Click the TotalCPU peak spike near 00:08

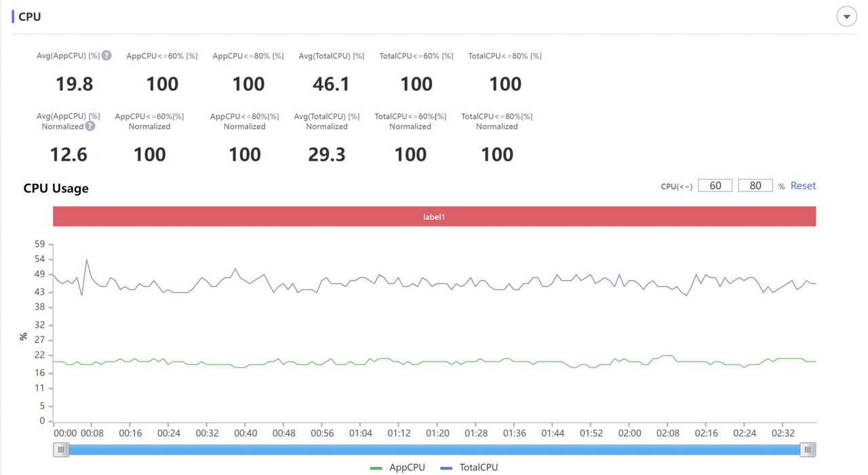coord(87,260)
